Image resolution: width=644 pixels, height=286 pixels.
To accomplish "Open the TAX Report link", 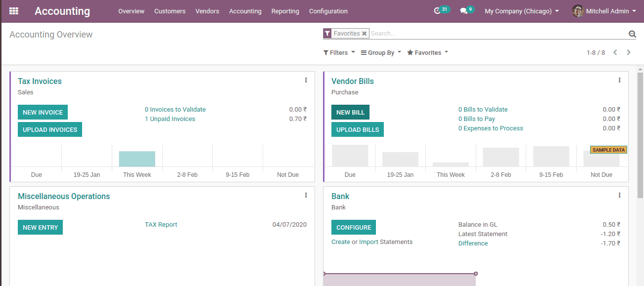I will coord(161,225).
